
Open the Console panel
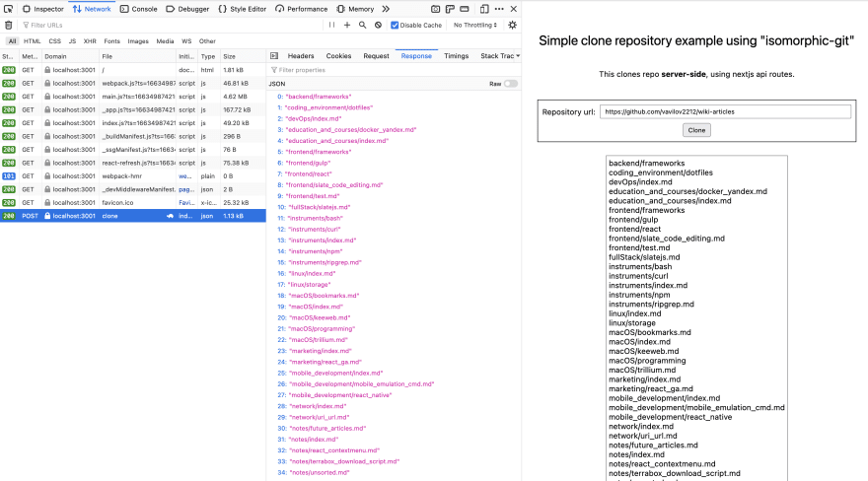(x=139, y=9)
